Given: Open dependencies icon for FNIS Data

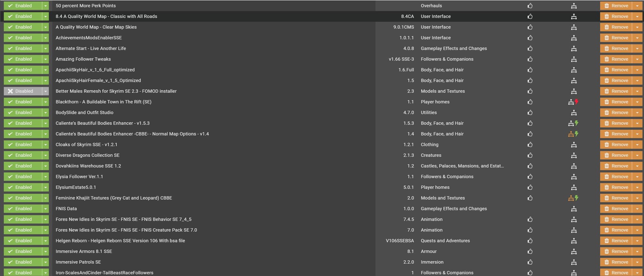Looking at the screenshot, I should point(574,209).
